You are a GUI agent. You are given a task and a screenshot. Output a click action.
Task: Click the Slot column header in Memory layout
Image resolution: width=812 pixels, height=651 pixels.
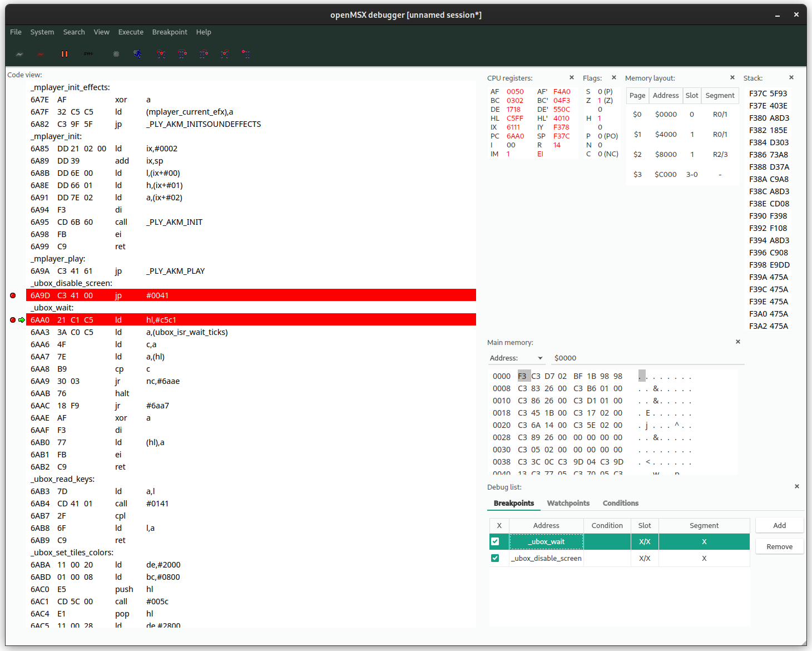tap(692, 95)
